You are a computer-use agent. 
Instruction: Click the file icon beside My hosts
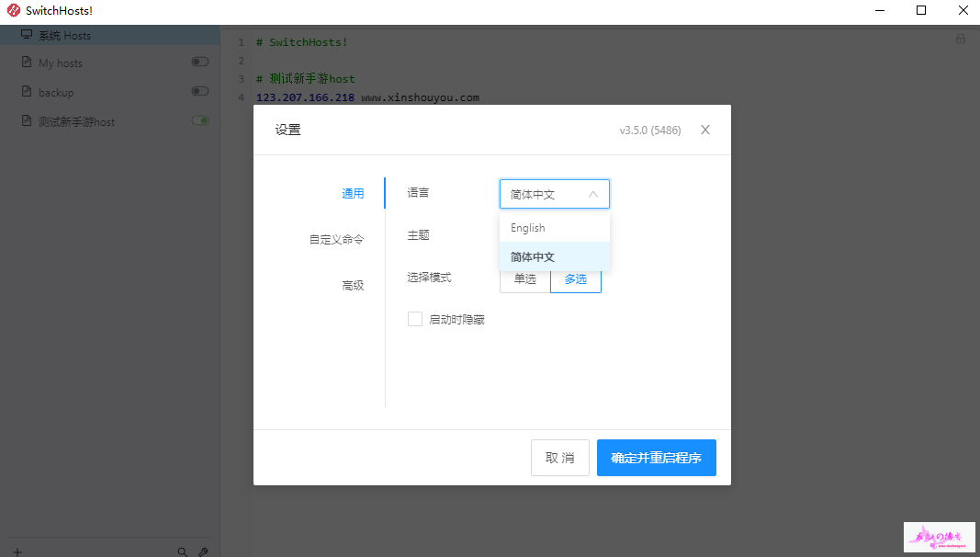click(27, 62)
